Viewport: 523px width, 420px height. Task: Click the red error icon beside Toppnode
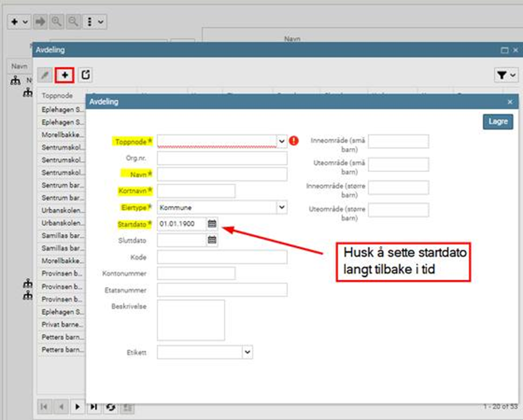tap(293, 141)
